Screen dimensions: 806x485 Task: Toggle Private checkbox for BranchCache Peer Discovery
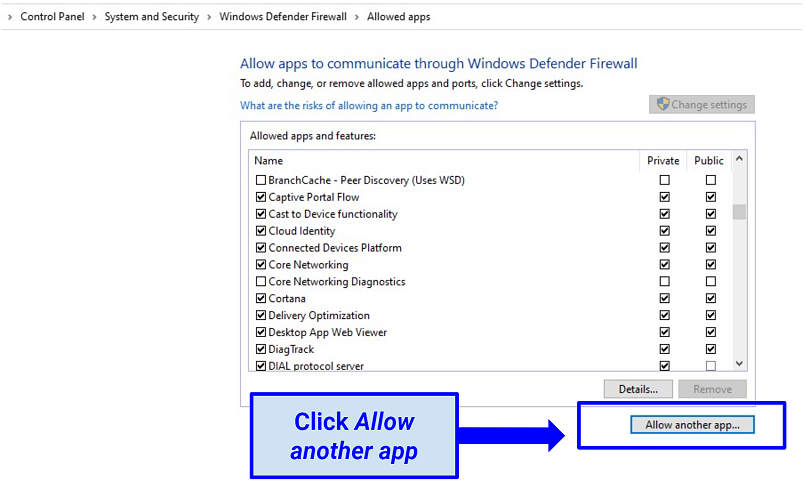tap(665, 180)
